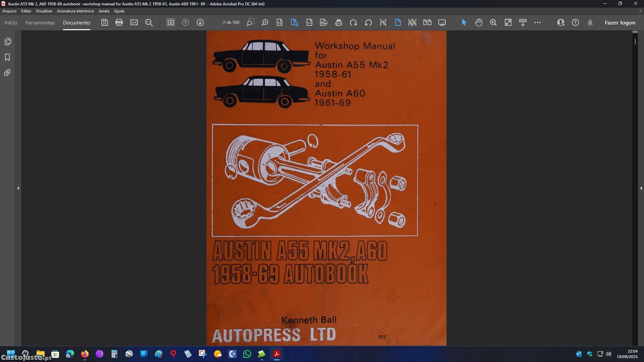
Task: Toggle single page view mode
Action: pyautogui.click(x=398, y=22)
